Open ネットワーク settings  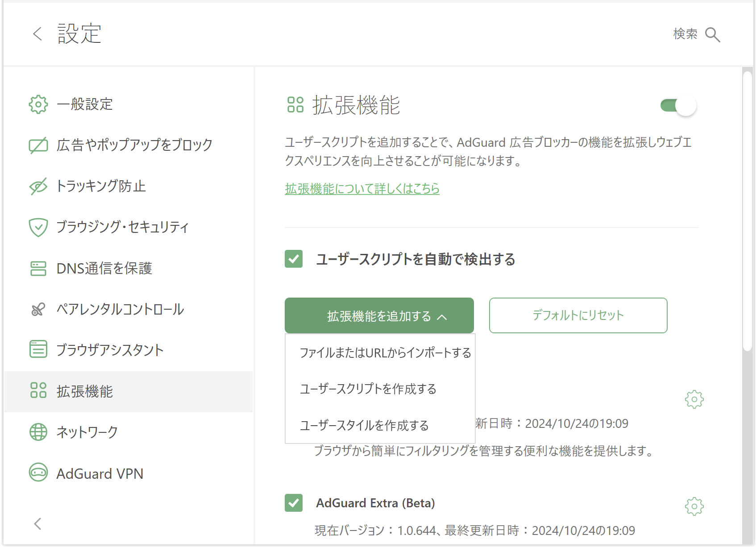[129, 432]
